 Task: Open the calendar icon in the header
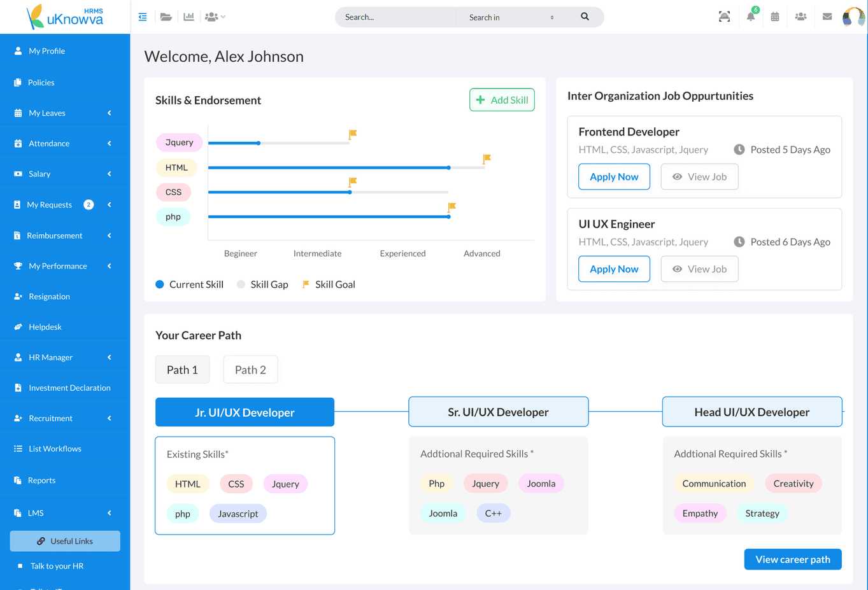tap(775, 17)
